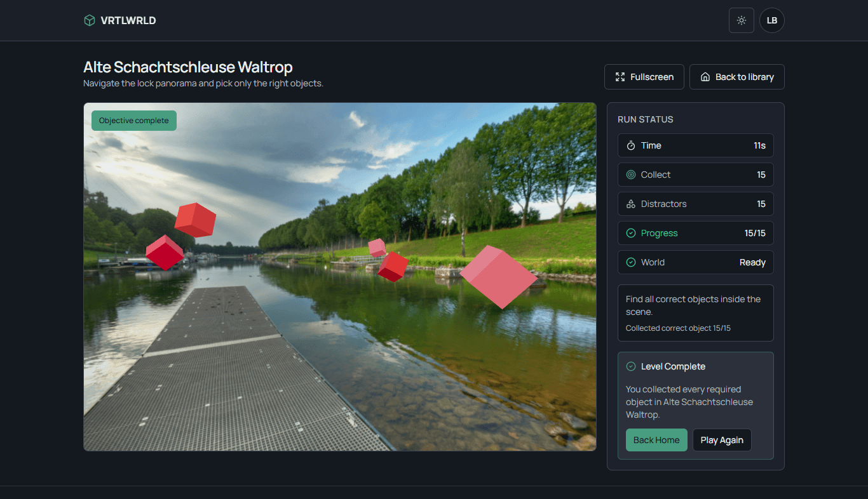The image size is (868, 499).
Task: Click the shapes icon beside Distractors
Action: point(631,204)
